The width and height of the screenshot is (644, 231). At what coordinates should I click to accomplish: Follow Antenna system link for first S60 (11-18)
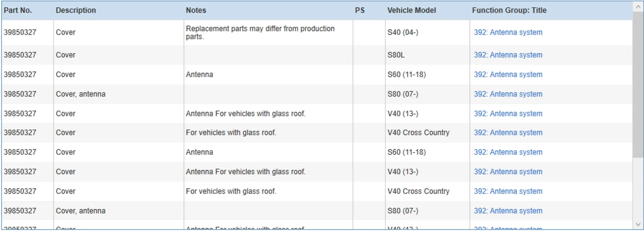click(508, 75)
